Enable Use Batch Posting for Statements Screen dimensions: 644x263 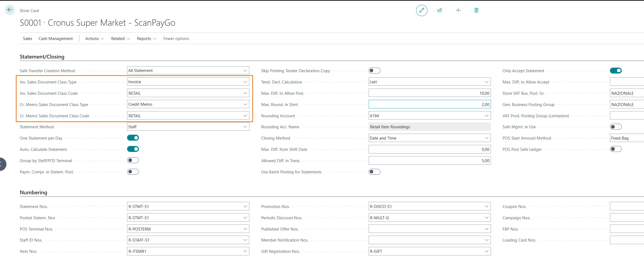pos(374,172)
